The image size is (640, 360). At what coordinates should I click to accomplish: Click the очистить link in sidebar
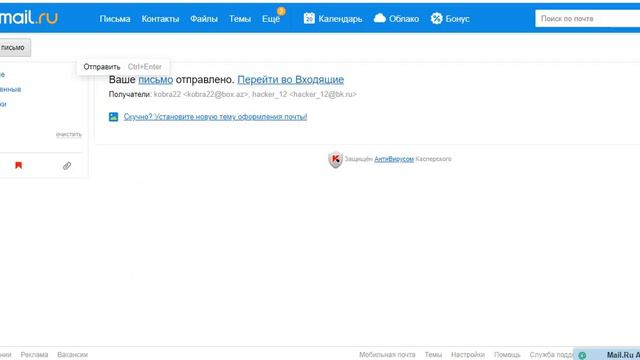(69, 134)
